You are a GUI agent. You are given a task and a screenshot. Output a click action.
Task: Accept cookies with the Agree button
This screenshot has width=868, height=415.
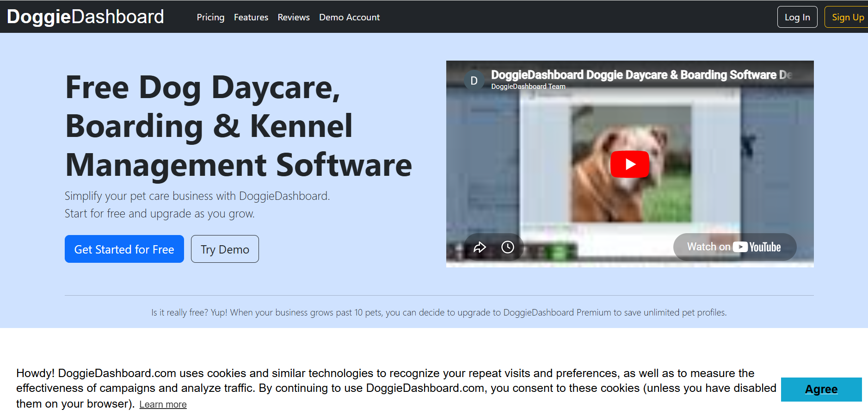click(x=821, y=390)
